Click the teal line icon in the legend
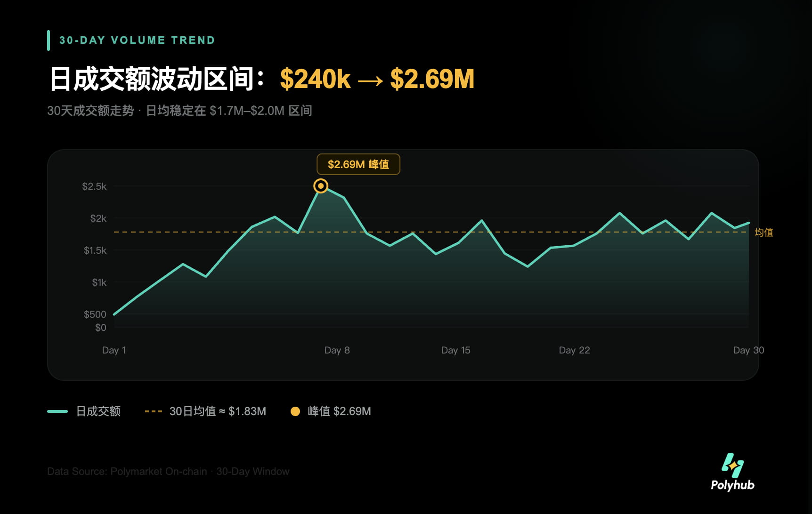 pos(56,411)
